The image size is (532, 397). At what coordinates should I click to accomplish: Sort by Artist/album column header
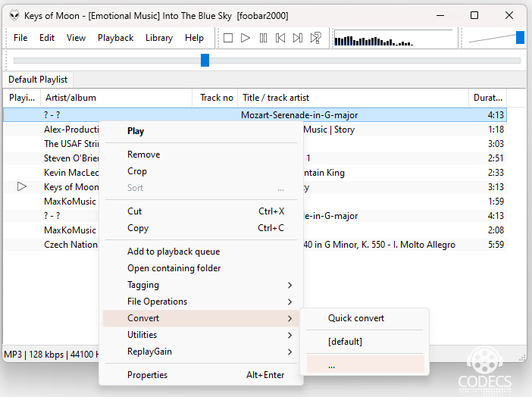[x=117, y=98]
